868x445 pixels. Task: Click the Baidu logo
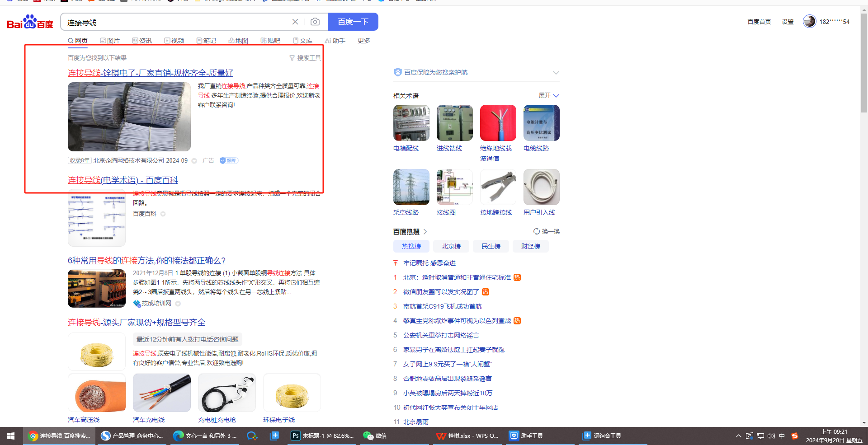pos(30,22)
